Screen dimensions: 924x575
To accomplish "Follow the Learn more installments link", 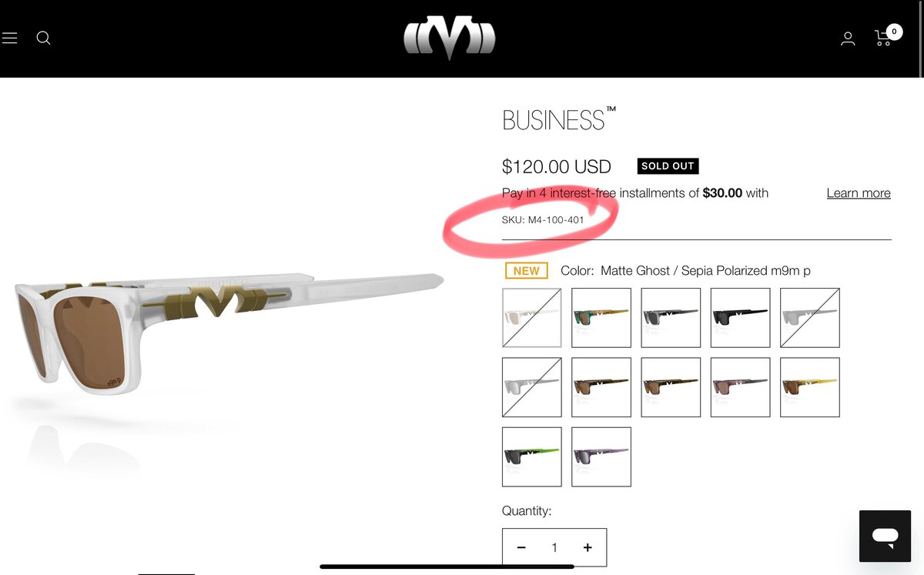I will coord(859,193).
